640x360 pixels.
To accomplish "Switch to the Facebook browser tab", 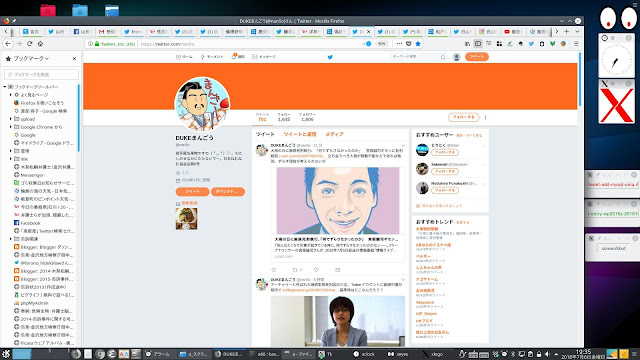I will [x=82, y=31].
